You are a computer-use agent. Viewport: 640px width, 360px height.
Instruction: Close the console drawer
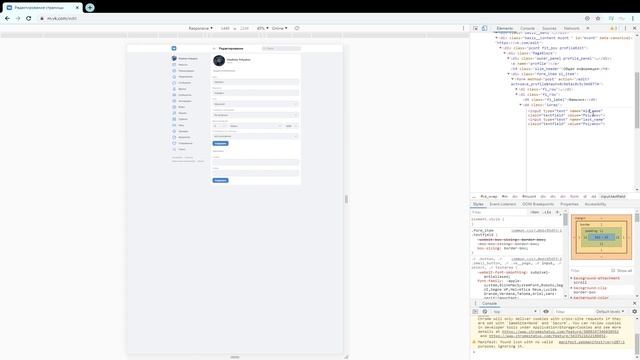634,303
